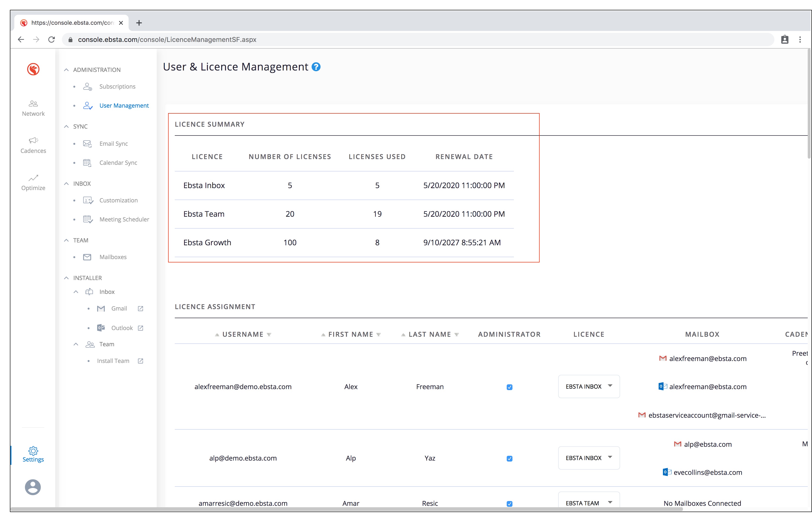Screen dimensions: 812x522
Task: Go to Email Sync settings
Action: coord(114,144)
